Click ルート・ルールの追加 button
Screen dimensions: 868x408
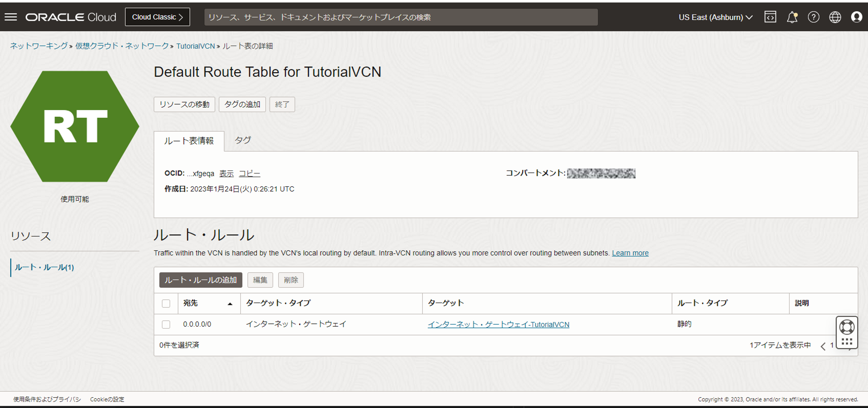click(x=200, y=280)
